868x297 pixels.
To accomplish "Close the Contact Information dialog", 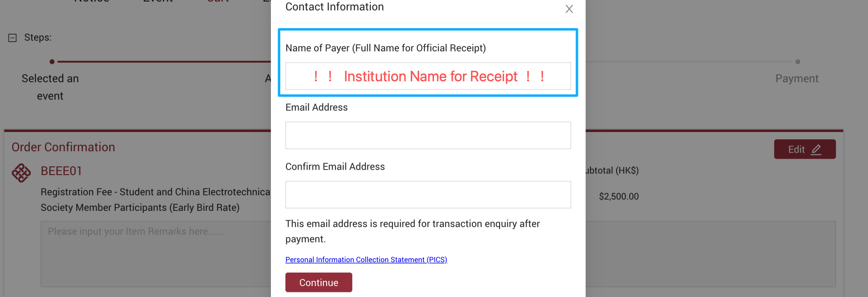I will [x=569, y=9].
